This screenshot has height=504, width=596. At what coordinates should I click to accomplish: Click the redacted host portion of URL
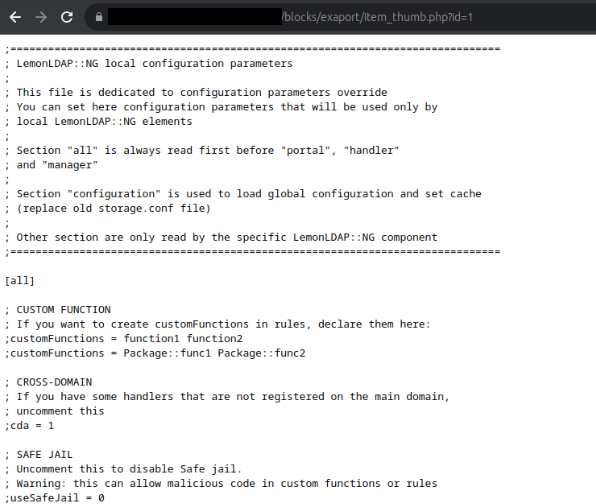(195, 17)
